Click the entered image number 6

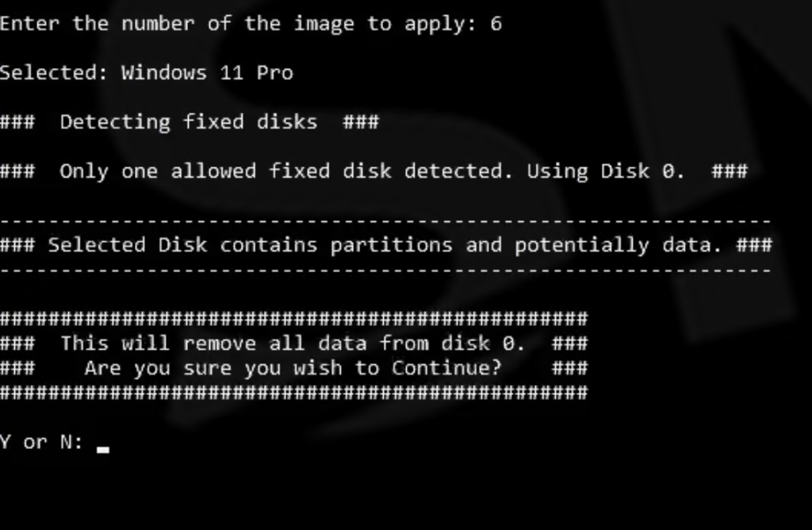click(x=496, y=24)
